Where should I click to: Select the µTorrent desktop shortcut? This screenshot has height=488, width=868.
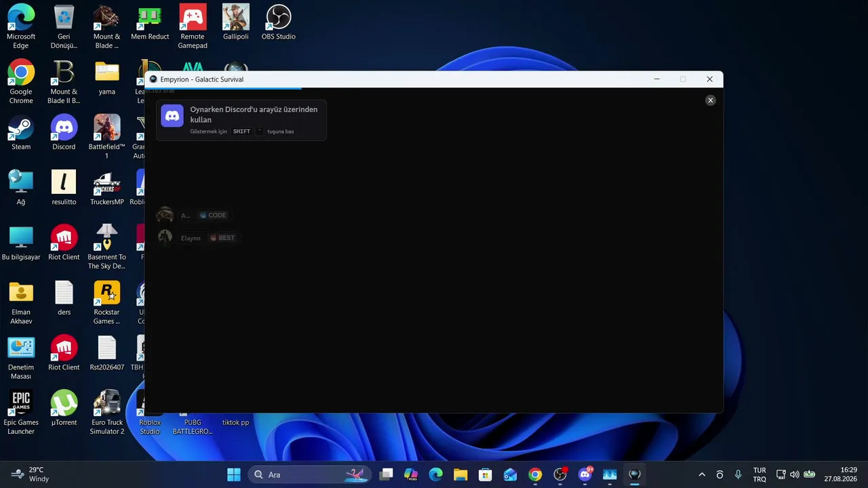[x=64, y=407]
